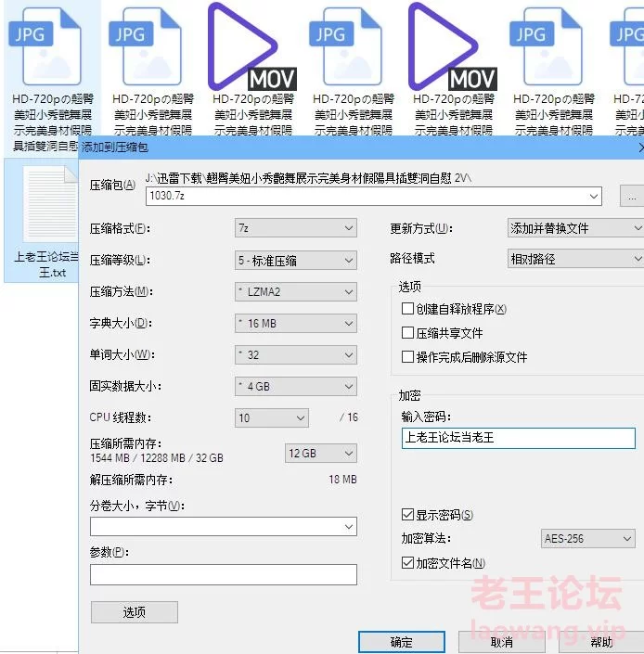The image size is (644, 654).
Task: Tick the 操作完成后删除源文件 checkbox
Action: [x=407, y=357]
